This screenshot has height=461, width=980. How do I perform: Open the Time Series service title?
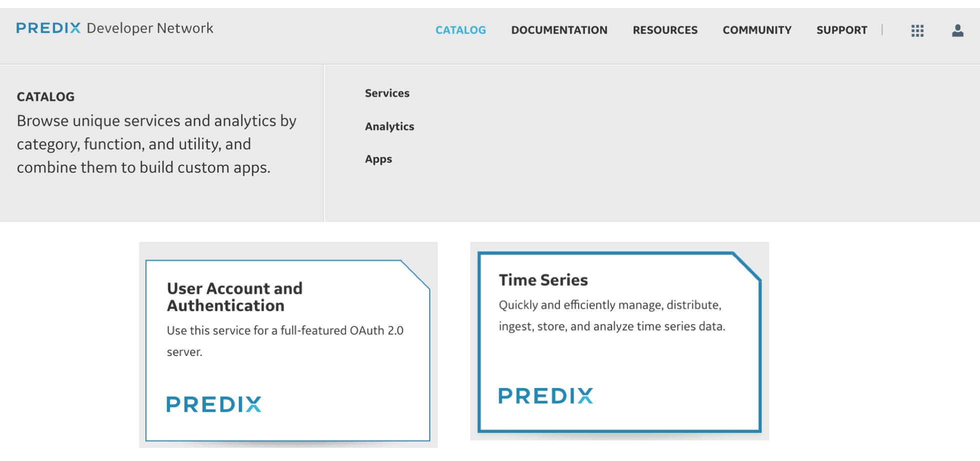[543, 280]
